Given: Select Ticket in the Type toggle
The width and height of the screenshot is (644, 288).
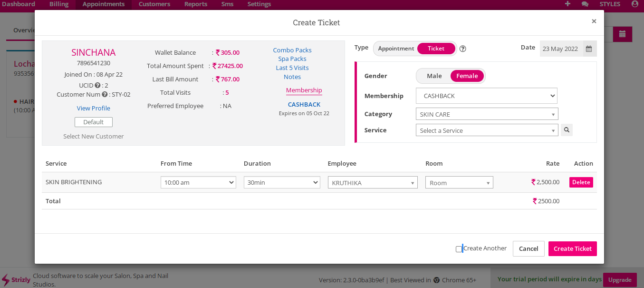Looking at the screenshot, I should (436, 49).
